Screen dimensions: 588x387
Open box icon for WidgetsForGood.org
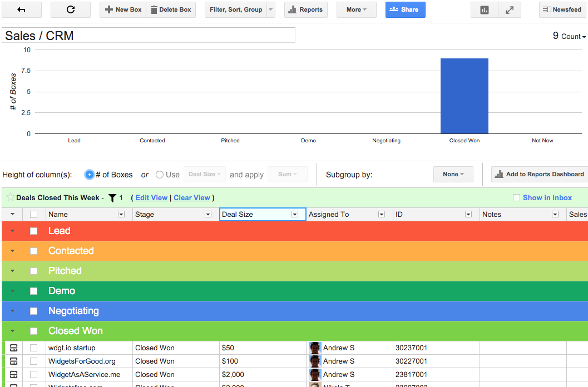[13, 361]
